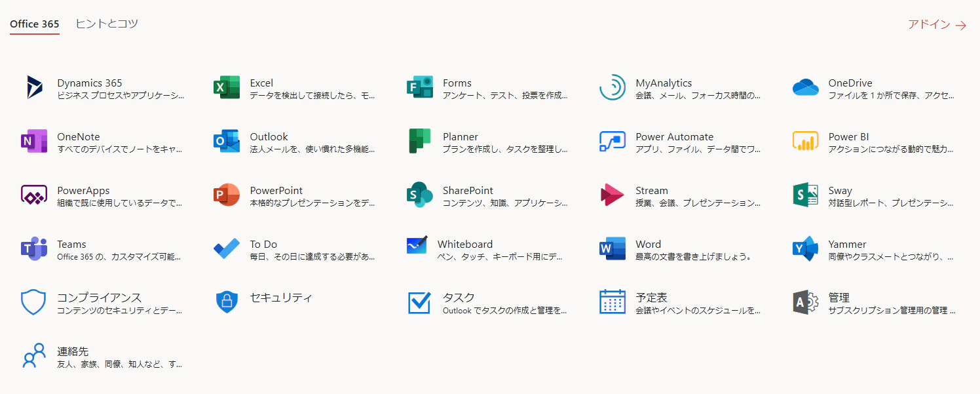Click the 管理 admin gear icon
Screen dimensions: 980x394
pyautogui.click(x=806, y=302)
